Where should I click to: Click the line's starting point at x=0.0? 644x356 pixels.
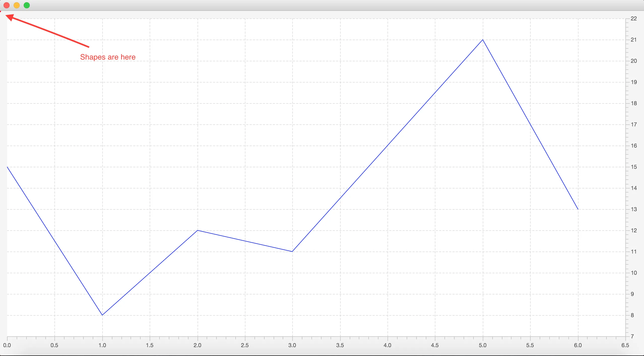pos(7,167)
